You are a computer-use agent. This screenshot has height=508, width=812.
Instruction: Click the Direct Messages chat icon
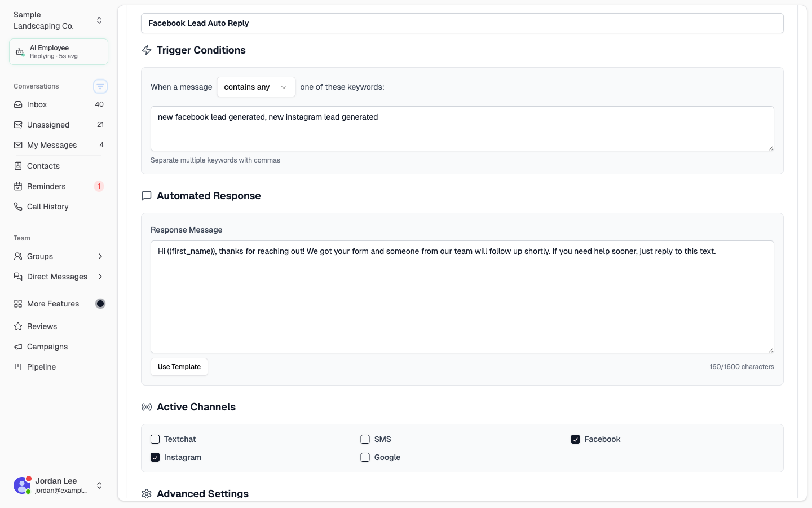click(x=18, y=277)
